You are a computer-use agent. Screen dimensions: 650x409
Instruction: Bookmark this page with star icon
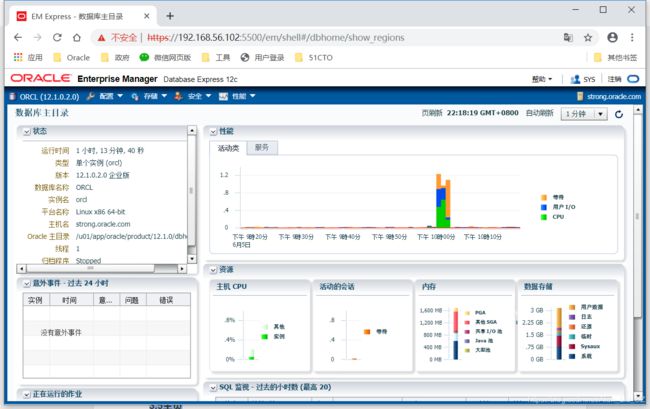(588, 37)
